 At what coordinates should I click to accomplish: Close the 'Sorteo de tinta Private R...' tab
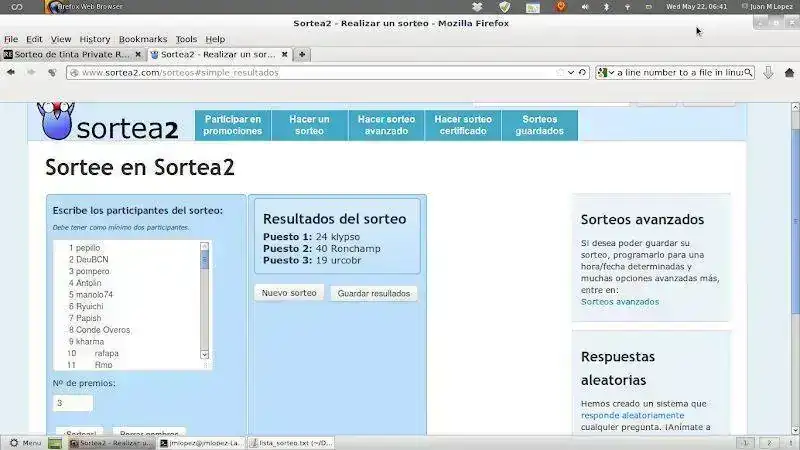[138, 54]
